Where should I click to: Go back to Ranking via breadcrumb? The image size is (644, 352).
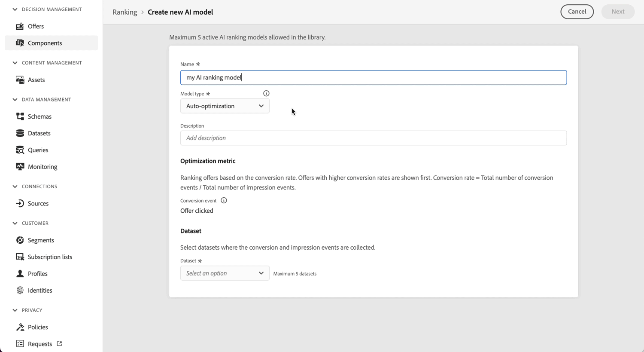(x=125, y=12)
